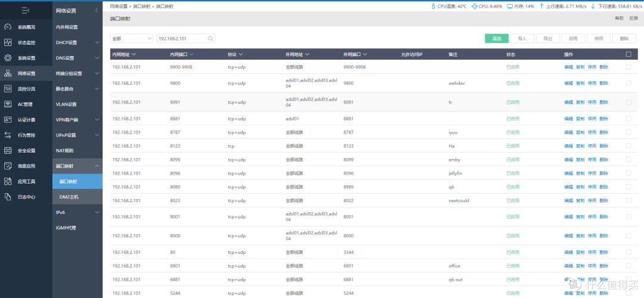Expand DHCP设置 submenu
644x298 pixels.
(x=97, y=42)
